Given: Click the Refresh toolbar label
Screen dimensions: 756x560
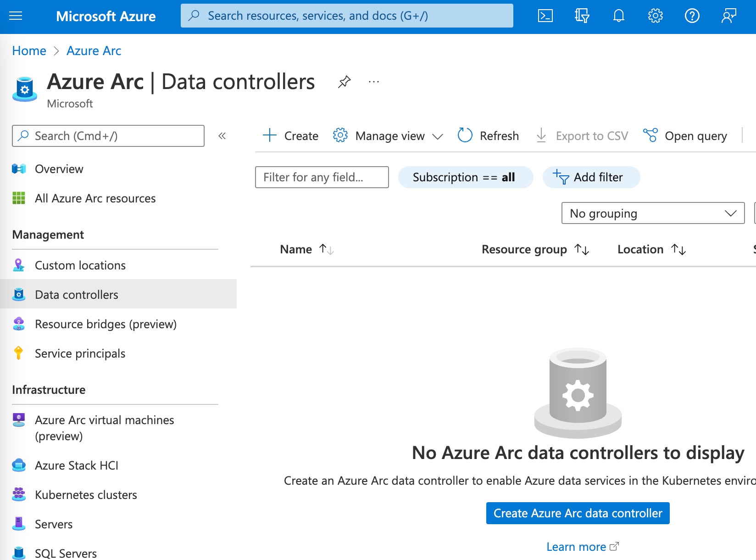Looking at the screenshot, I should (x=499, y=136).
